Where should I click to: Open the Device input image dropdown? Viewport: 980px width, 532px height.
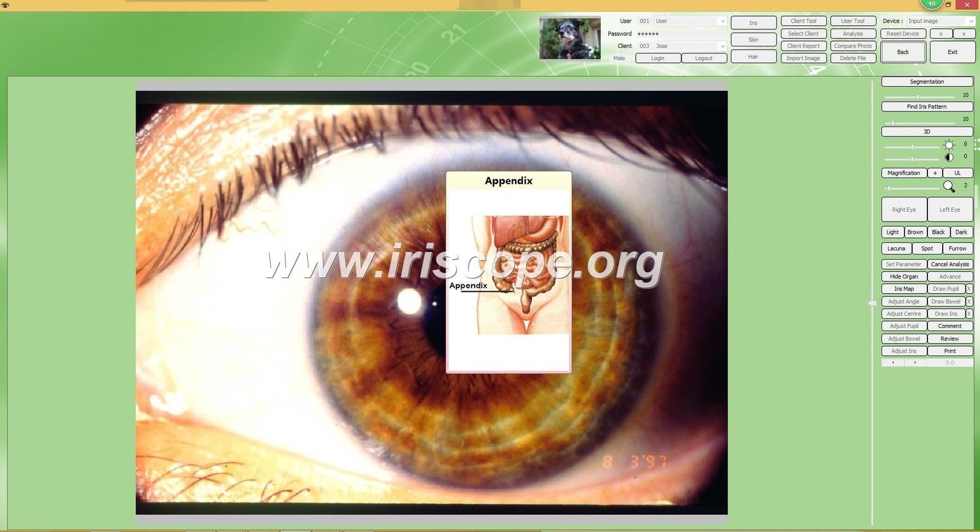pyautogui.click(x=970, y=21)
